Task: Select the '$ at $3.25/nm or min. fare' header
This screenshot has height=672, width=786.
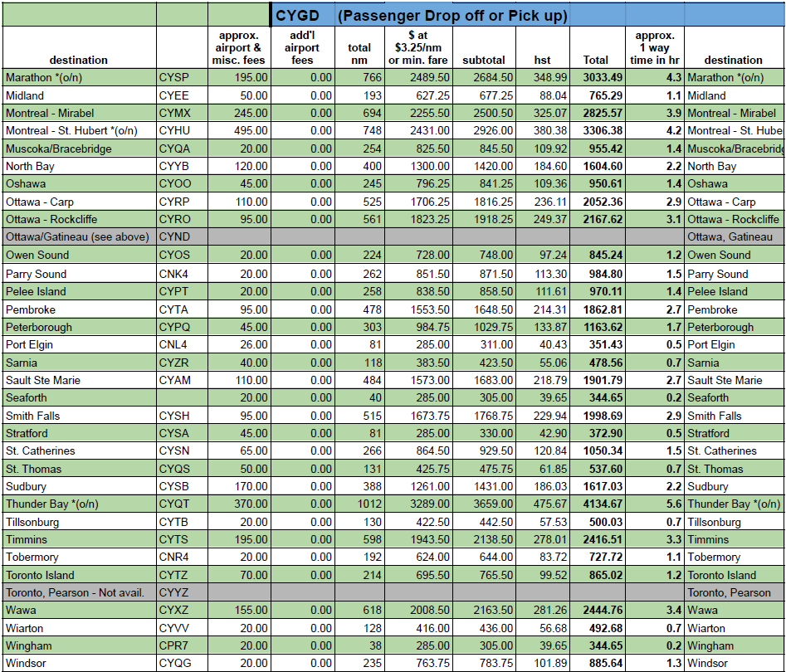Action: (418, 48)
